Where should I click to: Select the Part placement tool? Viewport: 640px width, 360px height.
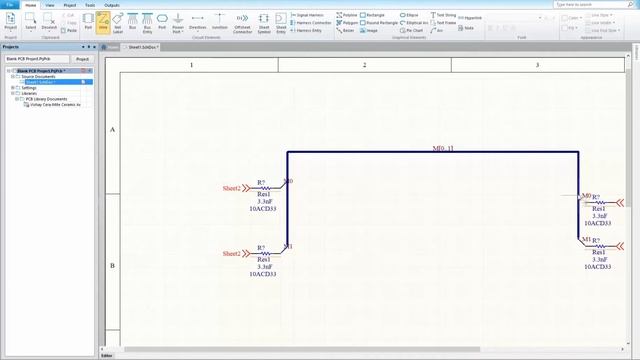point(88,22)
